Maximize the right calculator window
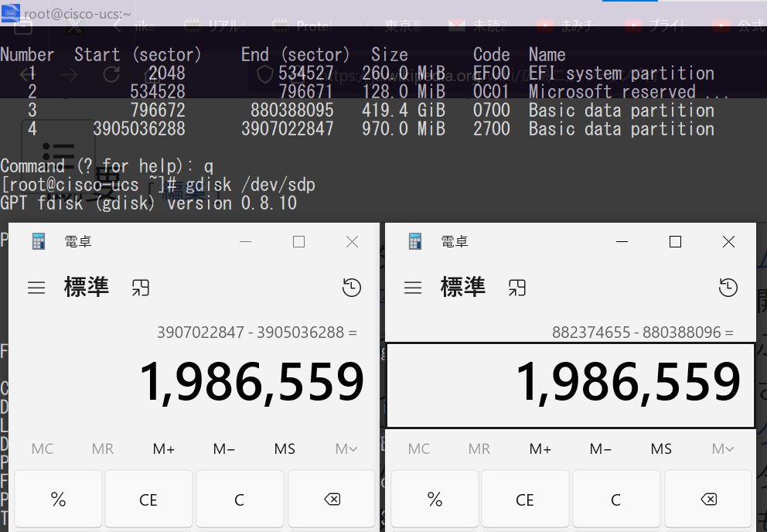The width and height of the screenshot is (767, 532). 675,241
